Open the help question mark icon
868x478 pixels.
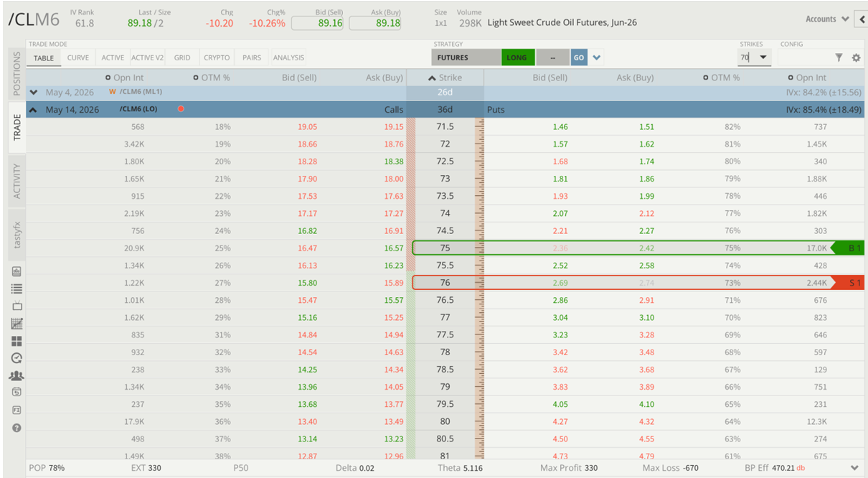pos(16,428)
